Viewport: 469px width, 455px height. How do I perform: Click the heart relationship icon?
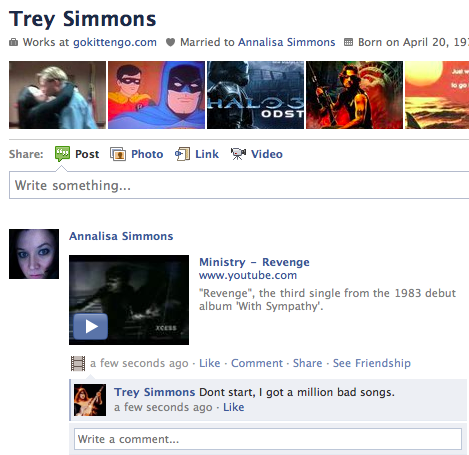[x=170, y=42]
